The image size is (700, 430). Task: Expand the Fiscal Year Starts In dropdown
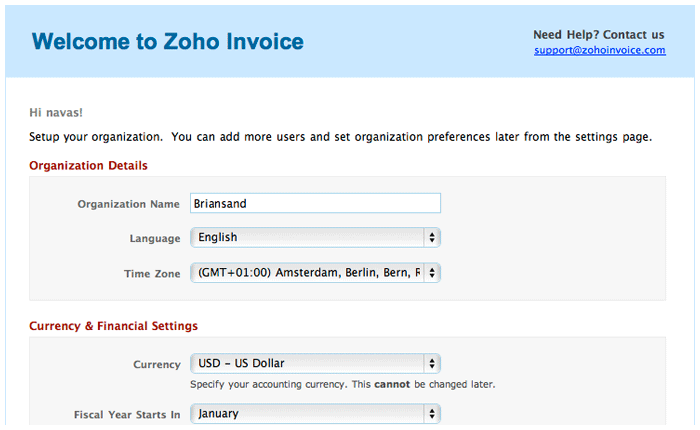315,414
